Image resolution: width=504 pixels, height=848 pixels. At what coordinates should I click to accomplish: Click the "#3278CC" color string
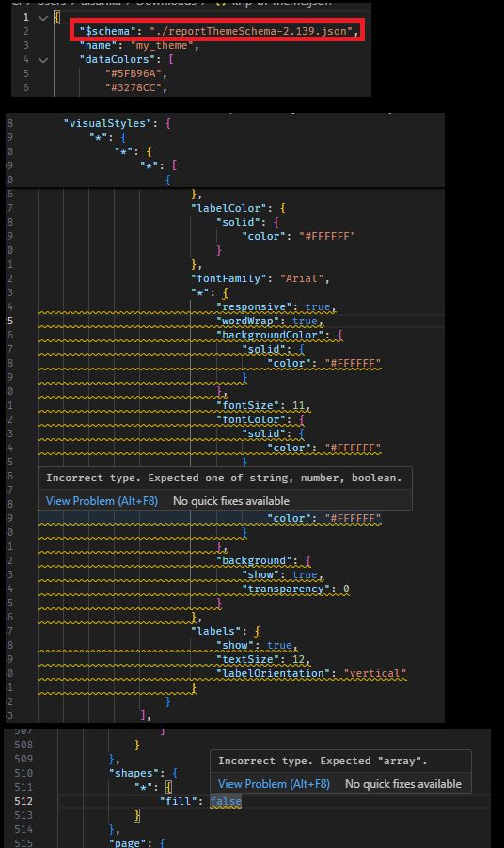click(x=133, y=87)
